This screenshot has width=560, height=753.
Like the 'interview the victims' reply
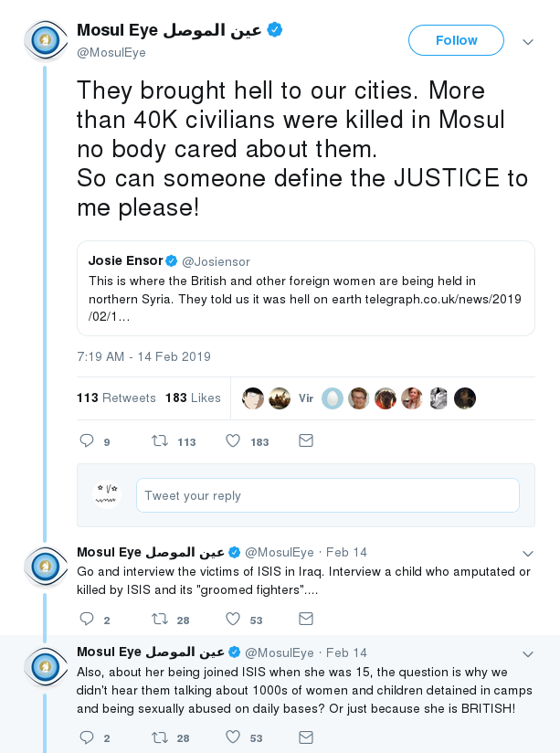pos(233,619)
